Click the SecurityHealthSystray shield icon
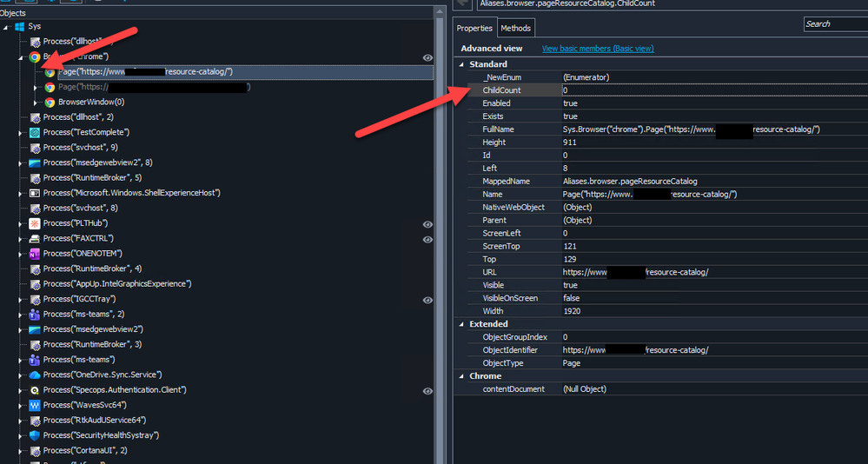The image size is (868, 464). coord(35,436)
